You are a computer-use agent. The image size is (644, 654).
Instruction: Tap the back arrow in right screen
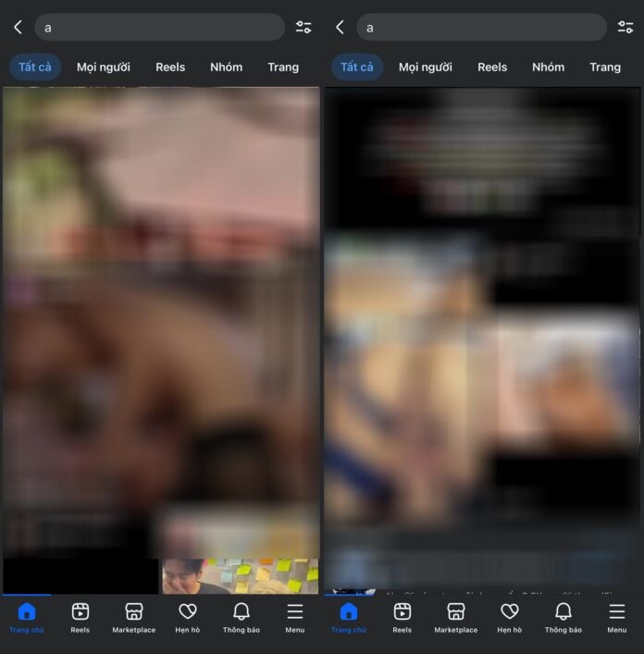click(x=340, y=27)
